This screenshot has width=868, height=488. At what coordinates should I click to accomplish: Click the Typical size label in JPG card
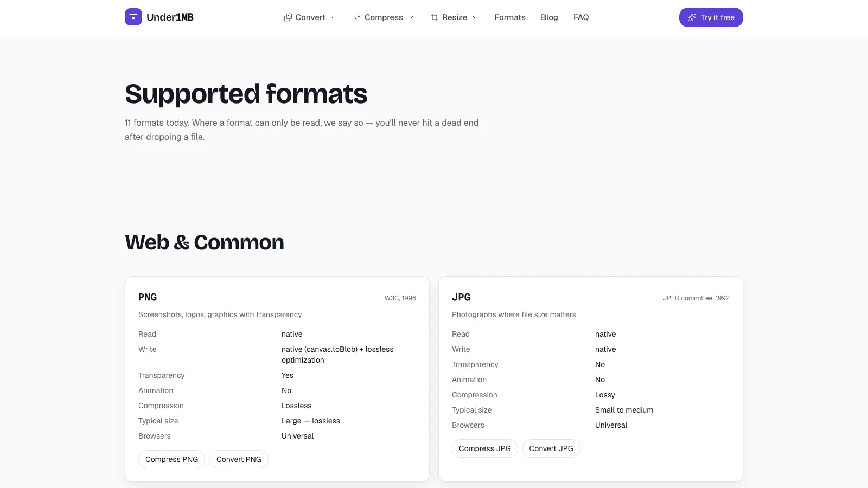pos(472,410)
